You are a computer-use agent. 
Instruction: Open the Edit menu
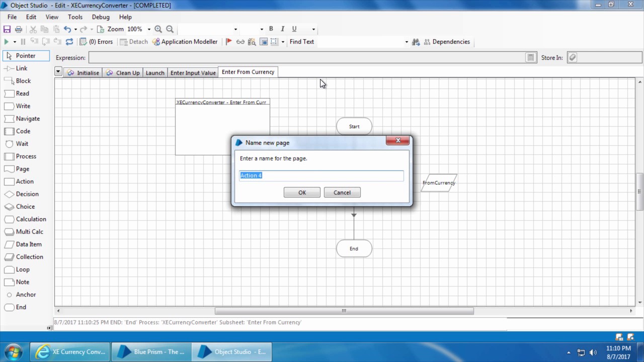click(31, 17)
